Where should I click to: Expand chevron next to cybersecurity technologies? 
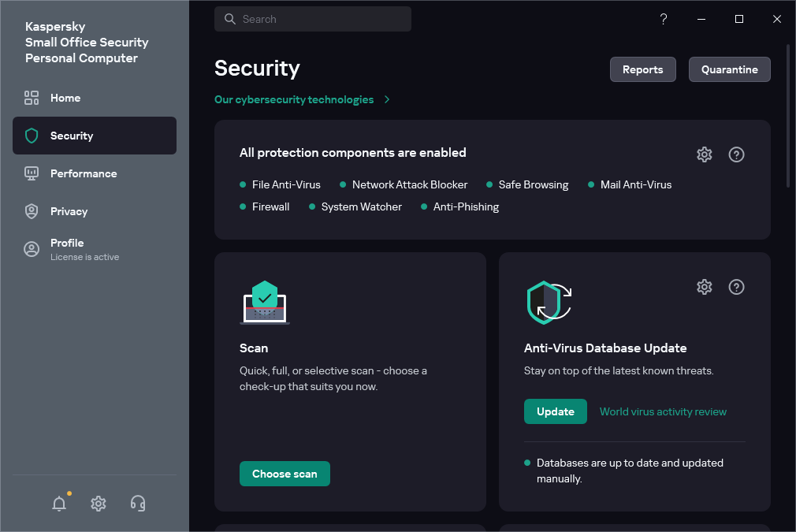coord(387,99)
